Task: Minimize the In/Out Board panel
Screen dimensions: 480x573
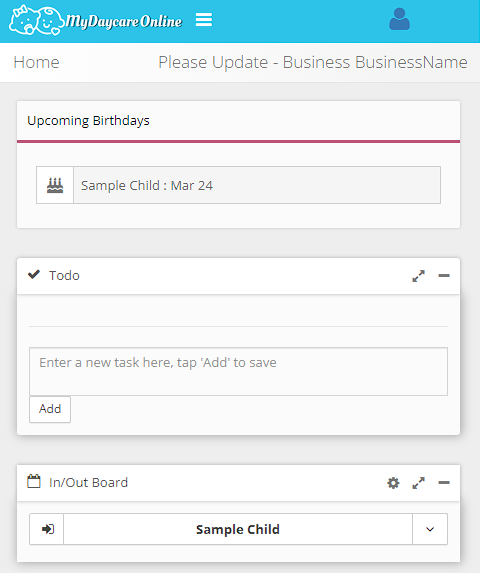Action: (444, 482)
